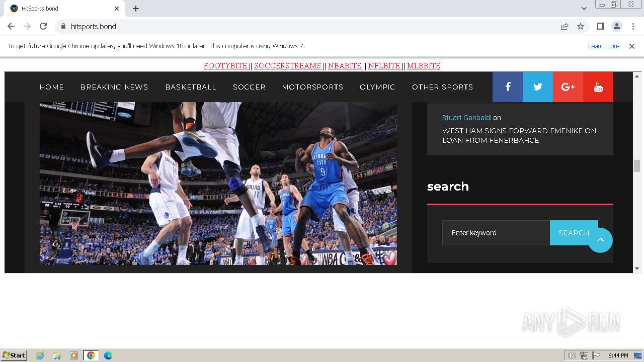Open the OLYMPIC menu item
Image resolution: width=644 pixels, height=362 pixels.
377,87
